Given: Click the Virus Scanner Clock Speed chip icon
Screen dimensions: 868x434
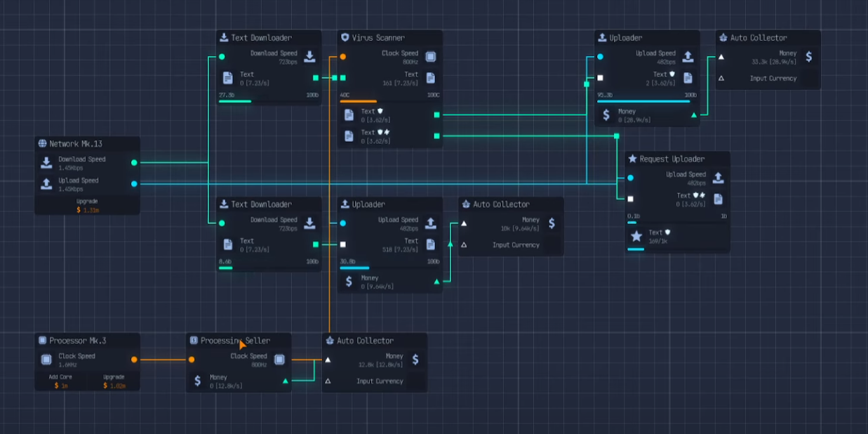Looking at the screenshot, I should click(430, 57).
